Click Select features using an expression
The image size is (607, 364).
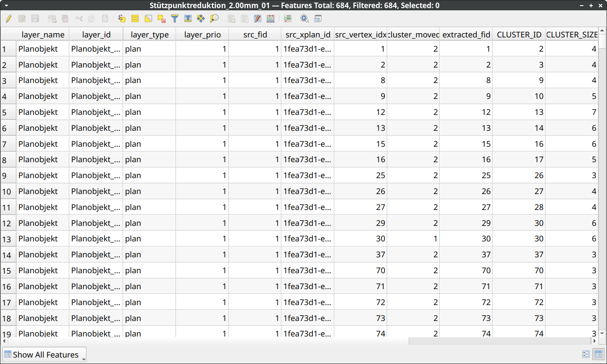tap(122, 19)
